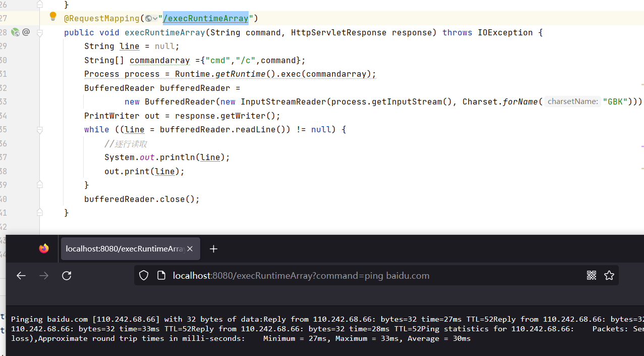
Task: Click the Firefox logo icon in tab bar
Action: [44, 248]
